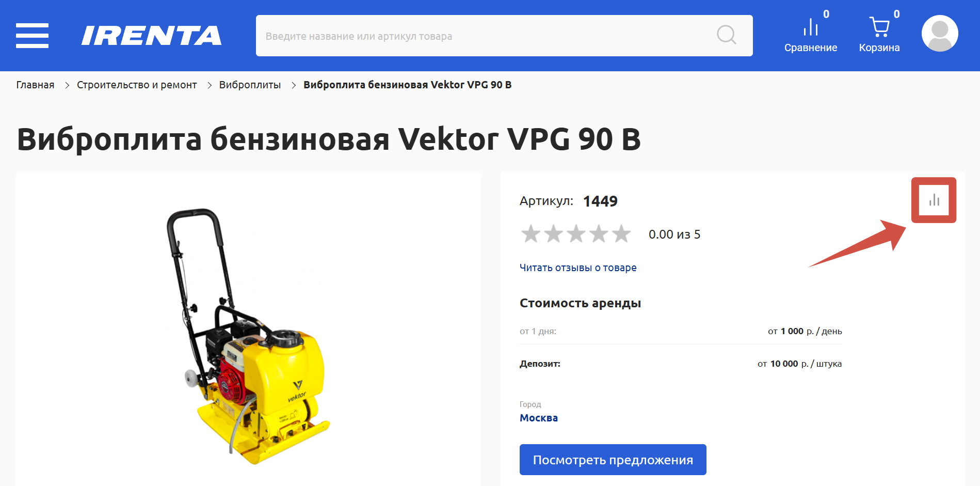The height and width of the screenshot is (486, 980).
Task: Select the fourth rating star
Action: [x=599, y=234]
